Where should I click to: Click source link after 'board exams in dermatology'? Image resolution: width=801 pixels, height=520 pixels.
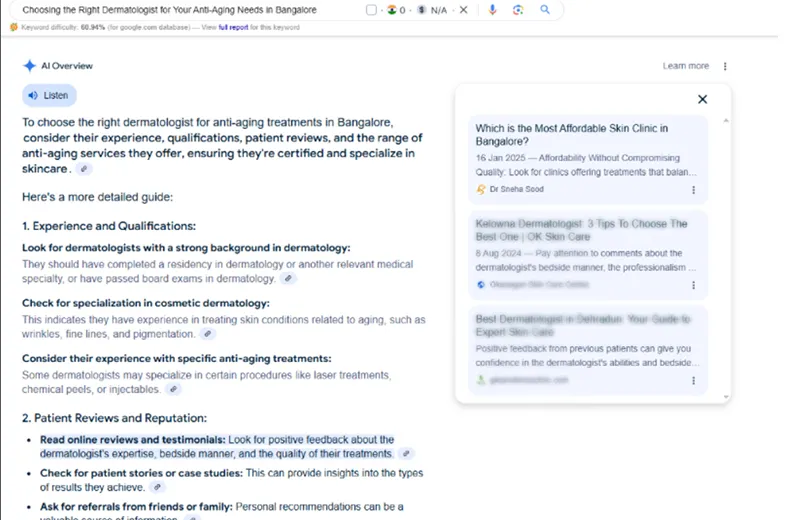(x=288, y=279)
